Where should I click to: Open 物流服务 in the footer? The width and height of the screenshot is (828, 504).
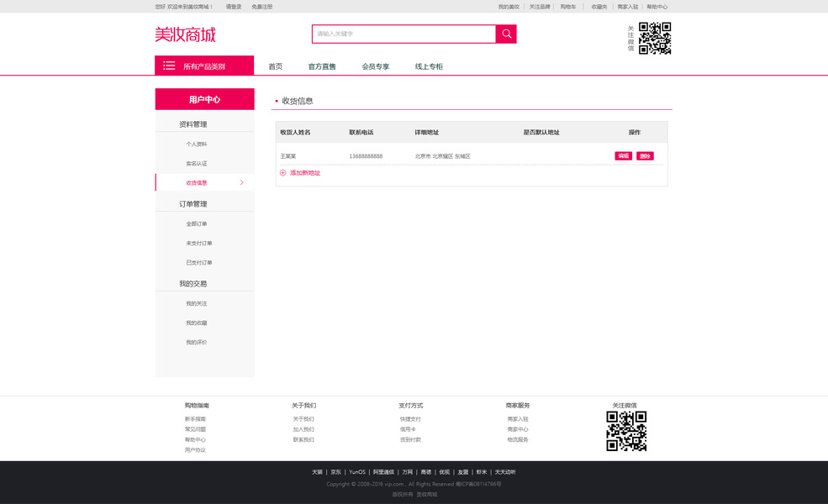(x=518, y=439)
